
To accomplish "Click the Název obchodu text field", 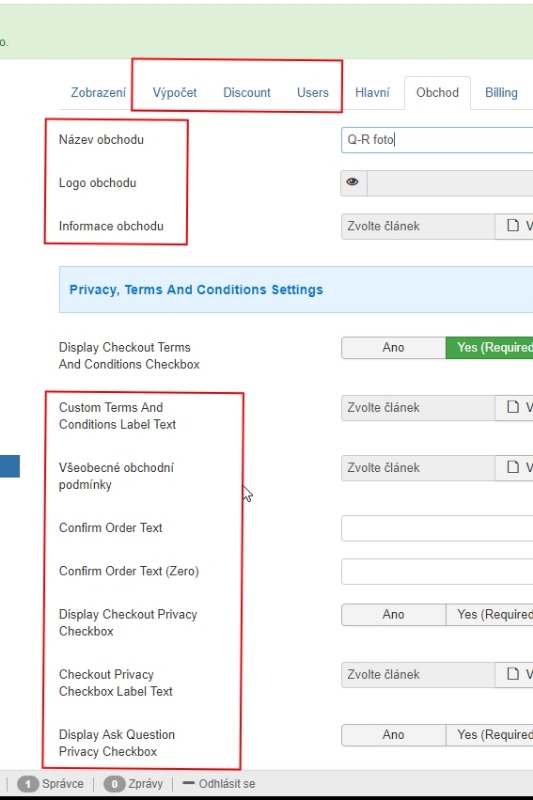I will coord(437,140).
